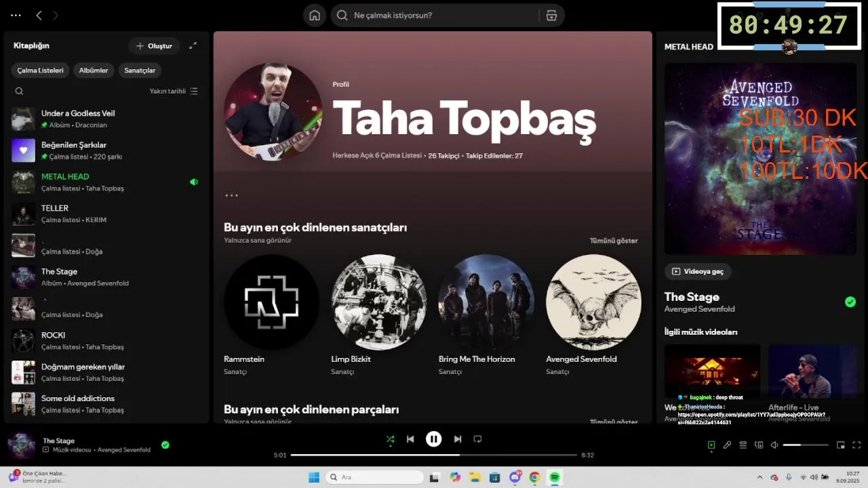The image size is (868, 488).
Task: Toggle shuffle playback
Action: coord(390,439)
